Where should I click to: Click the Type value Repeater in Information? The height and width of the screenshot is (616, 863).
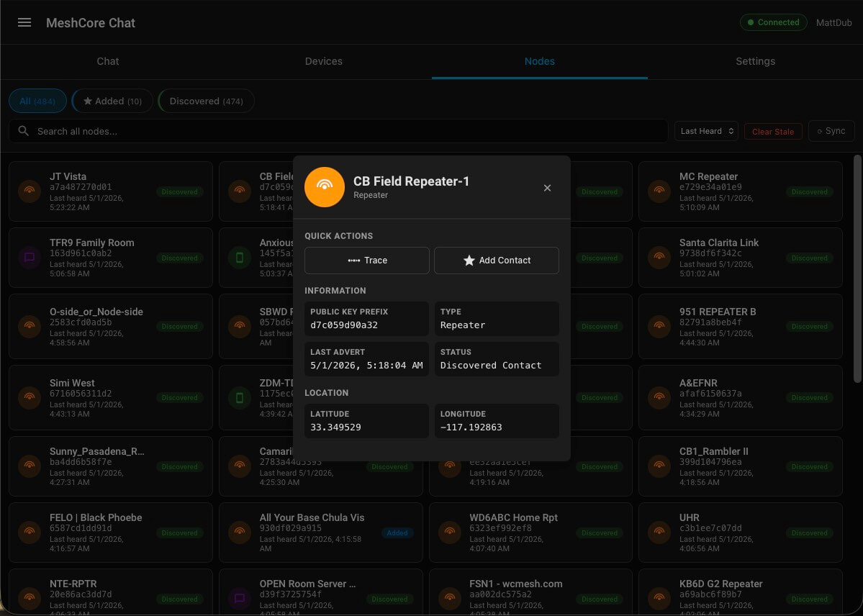click(462, 325)
